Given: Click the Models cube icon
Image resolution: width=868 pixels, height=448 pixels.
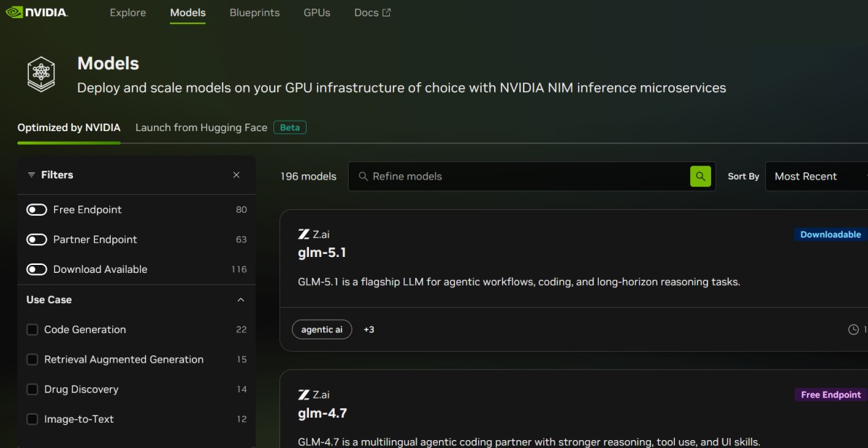Looking at the screenshot, I should tap(41, 73).
